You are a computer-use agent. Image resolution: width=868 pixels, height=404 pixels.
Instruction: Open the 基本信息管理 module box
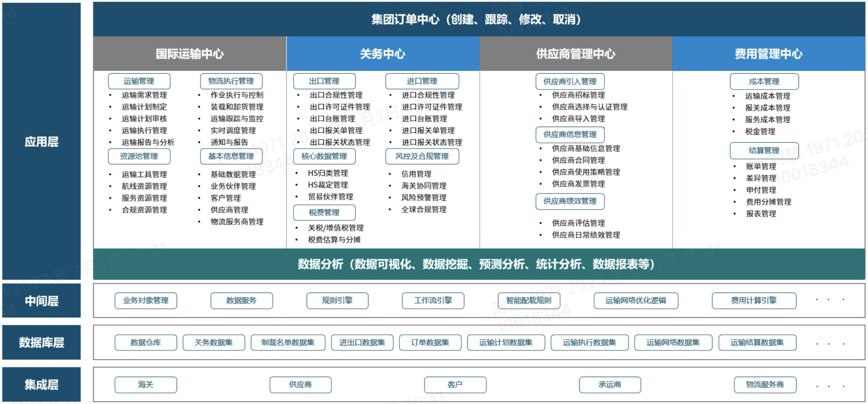pos(231,156)
